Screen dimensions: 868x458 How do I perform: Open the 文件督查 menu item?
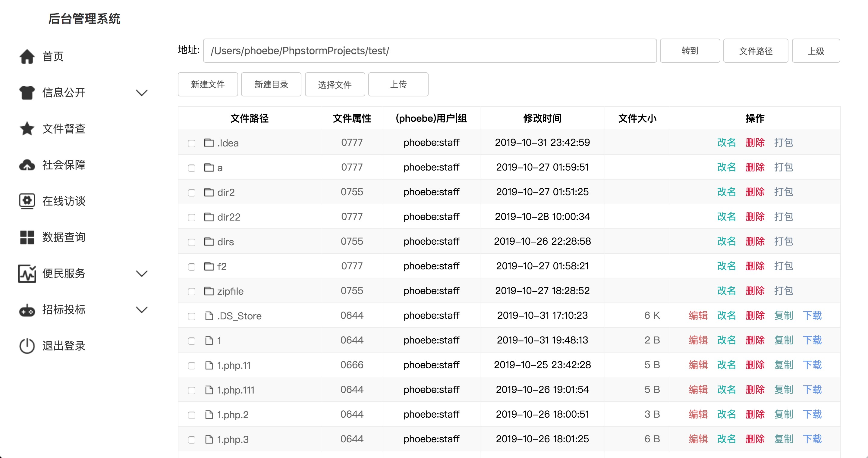click(64, 129)
